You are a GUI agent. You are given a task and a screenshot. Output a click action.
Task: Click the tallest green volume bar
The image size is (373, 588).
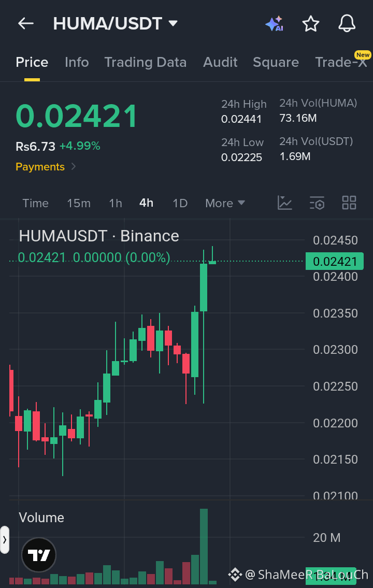coord(204,547)
